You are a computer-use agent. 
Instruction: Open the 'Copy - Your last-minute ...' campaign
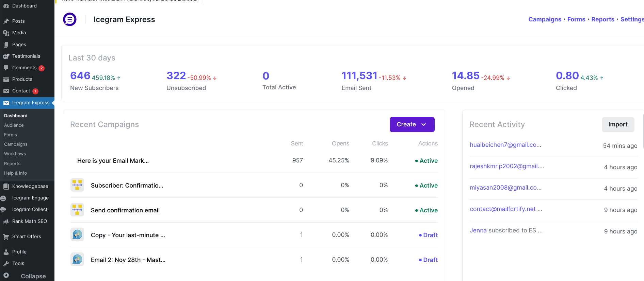click(128, 235)
